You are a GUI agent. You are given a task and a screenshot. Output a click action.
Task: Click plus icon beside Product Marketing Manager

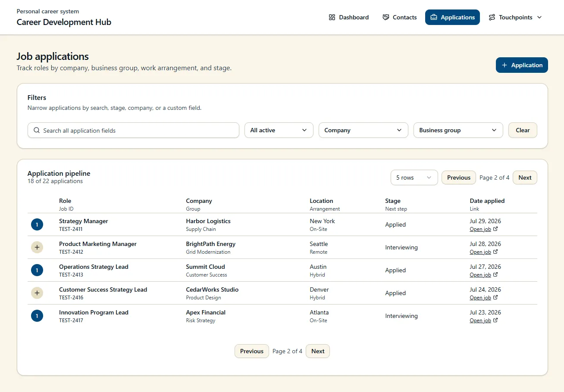point(37,247)
